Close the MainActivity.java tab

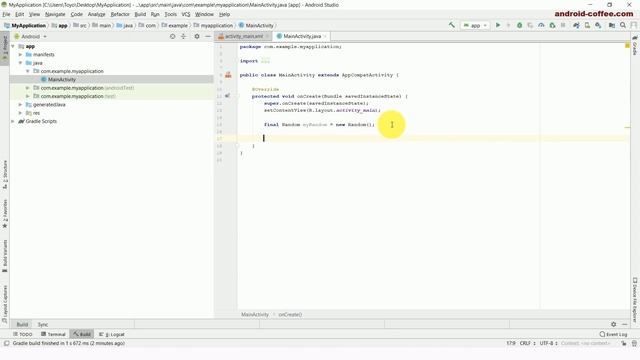click(x=325, y=36)
